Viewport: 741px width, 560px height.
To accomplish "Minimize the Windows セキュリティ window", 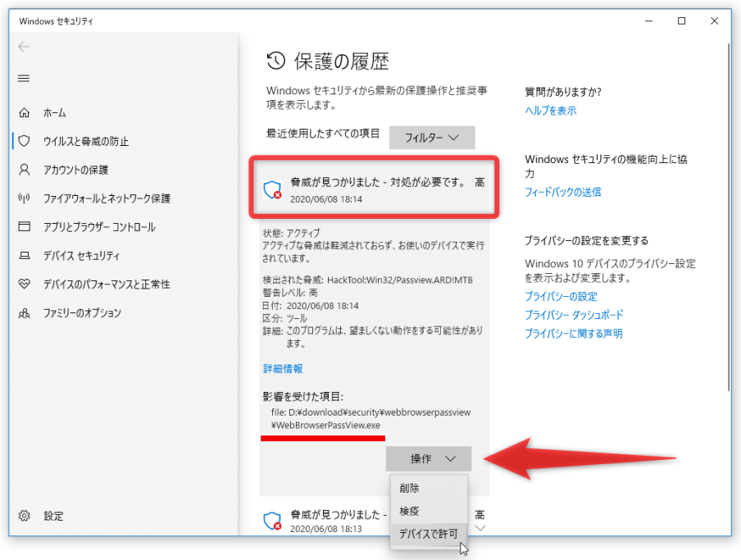I will [649, 20].
